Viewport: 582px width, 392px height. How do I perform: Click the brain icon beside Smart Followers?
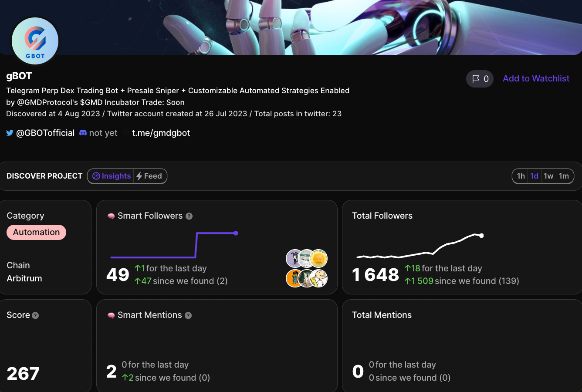click(x=111, y=216)
